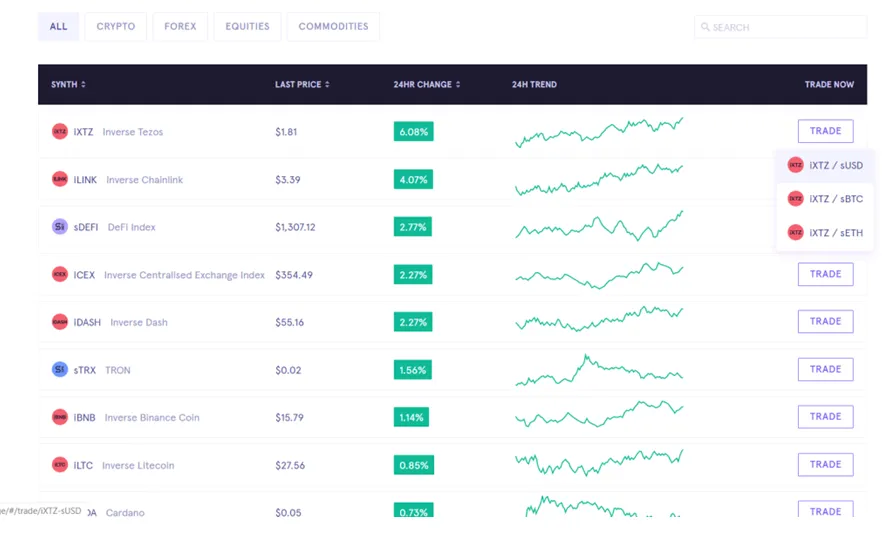Viewport: 886px width, 552px height.
Task: Click the iLINK coin icon
Action: pos(59,179)
